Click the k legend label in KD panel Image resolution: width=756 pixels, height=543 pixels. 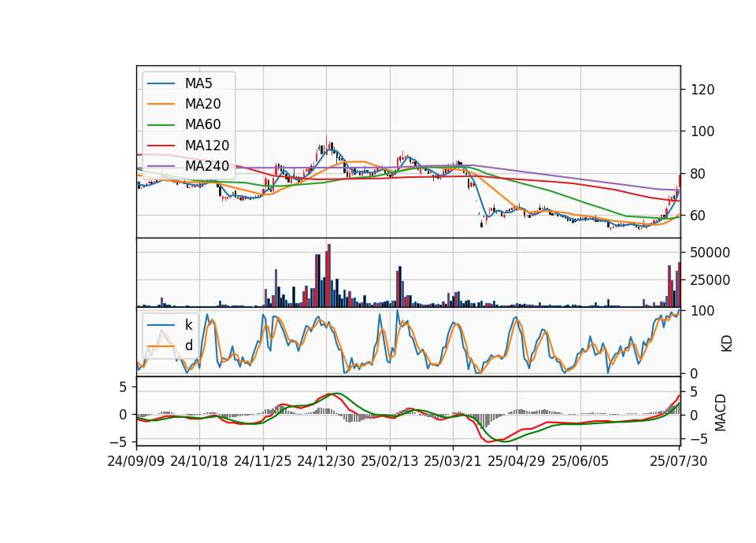188,325
